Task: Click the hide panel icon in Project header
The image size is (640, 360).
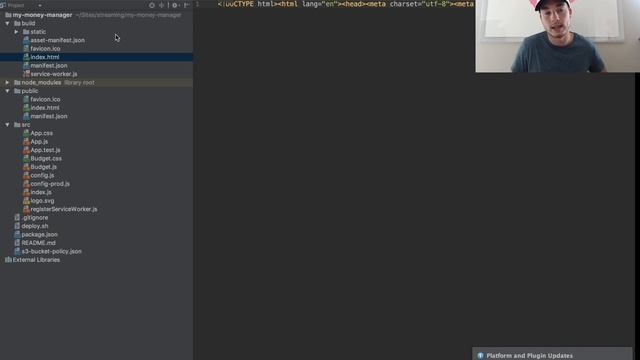Action: 187,5
